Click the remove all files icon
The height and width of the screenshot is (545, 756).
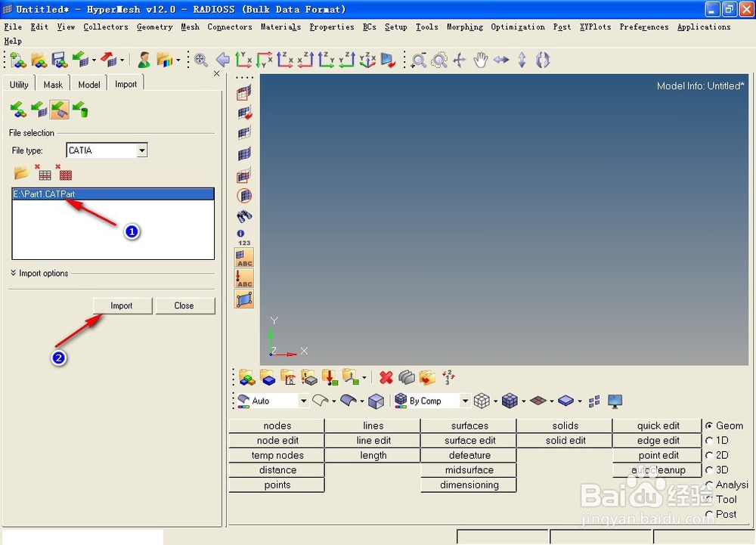(x=64, y=173)
